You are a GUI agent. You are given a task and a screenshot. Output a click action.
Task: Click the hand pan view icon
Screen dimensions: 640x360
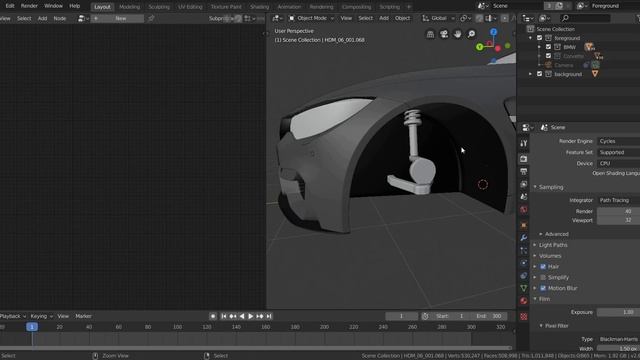[457, 34]
